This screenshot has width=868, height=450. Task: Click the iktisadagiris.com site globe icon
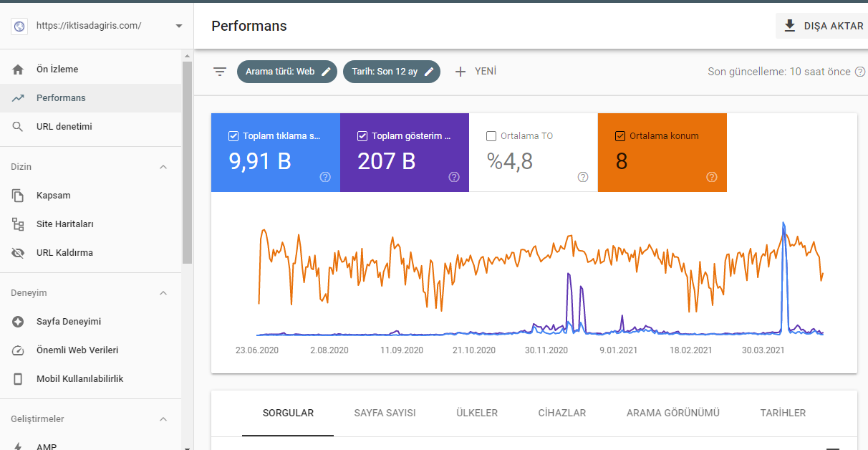(19, 26)
